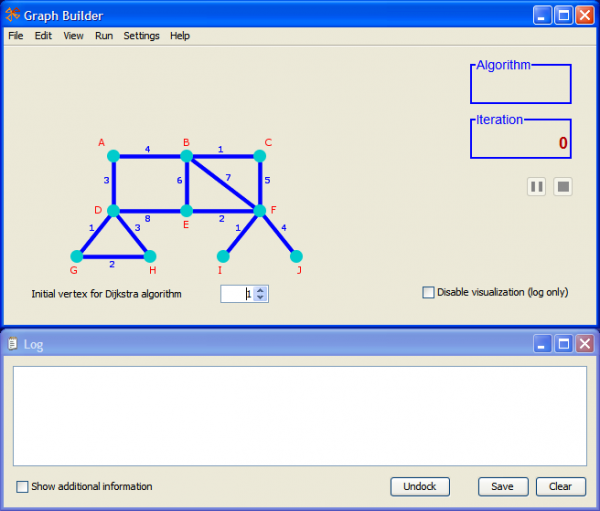Select graph vertex E
600x511 pixels.
(x=186, y=211)
